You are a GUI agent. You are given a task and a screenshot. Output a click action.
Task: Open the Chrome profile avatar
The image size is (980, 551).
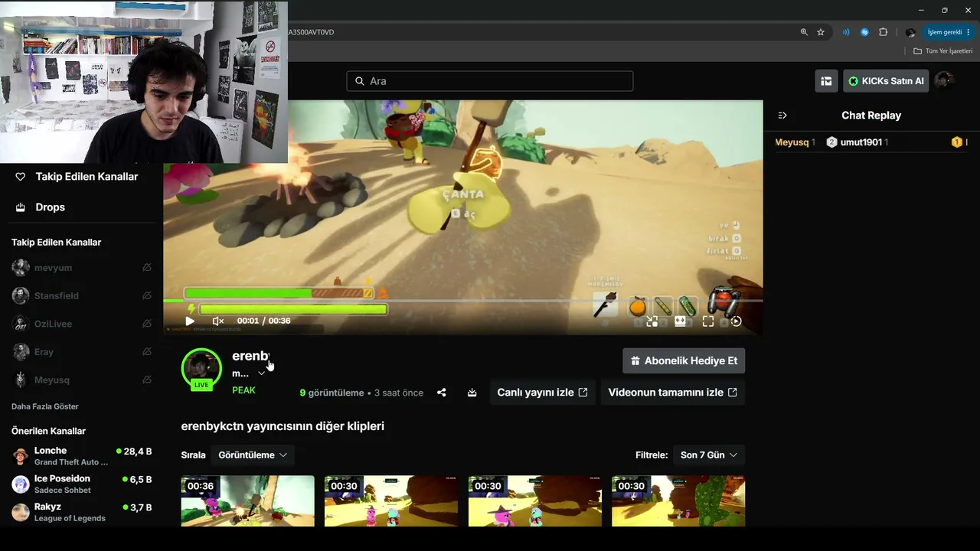click(x=910, y=32)
